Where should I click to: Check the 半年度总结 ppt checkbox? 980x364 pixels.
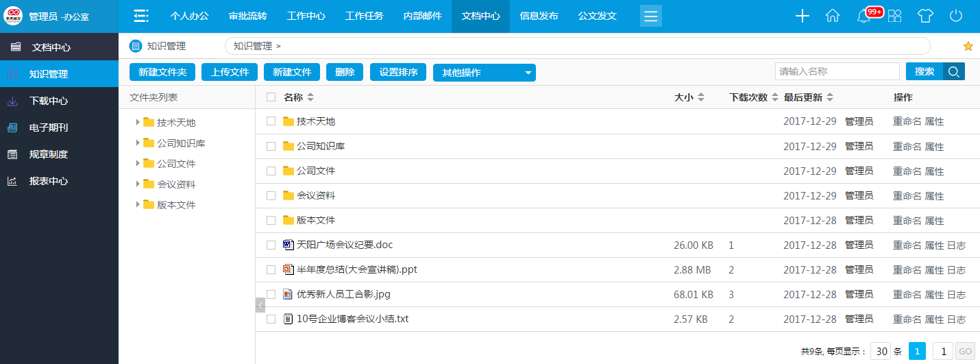pyautogui.click(x=271, y=269)
